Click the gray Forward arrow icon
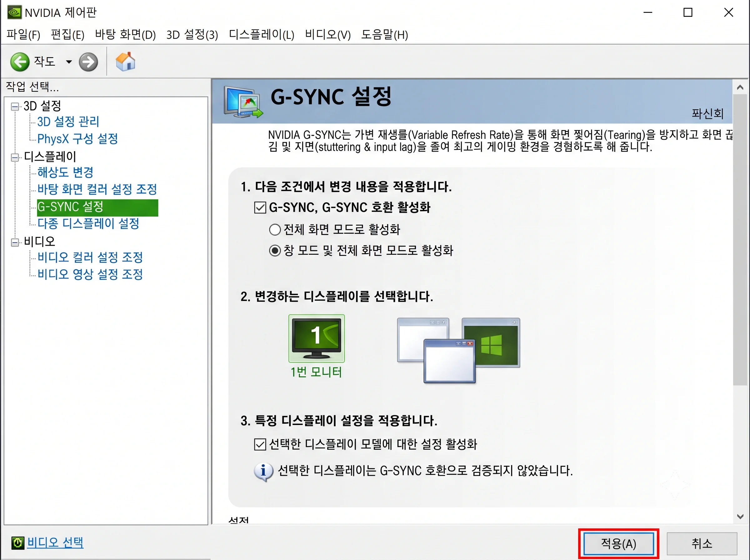This screenshot has height=560, width=750. [88, 62]
